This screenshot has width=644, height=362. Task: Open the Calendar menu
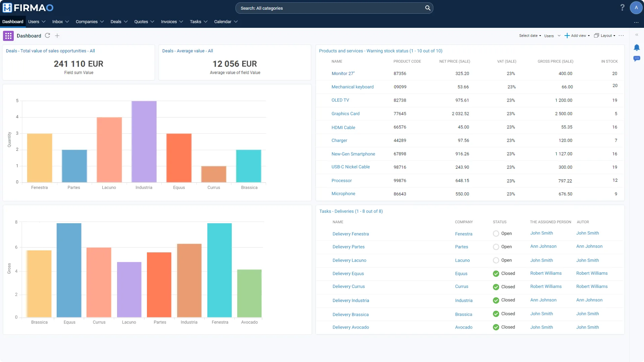coord(226,21)
